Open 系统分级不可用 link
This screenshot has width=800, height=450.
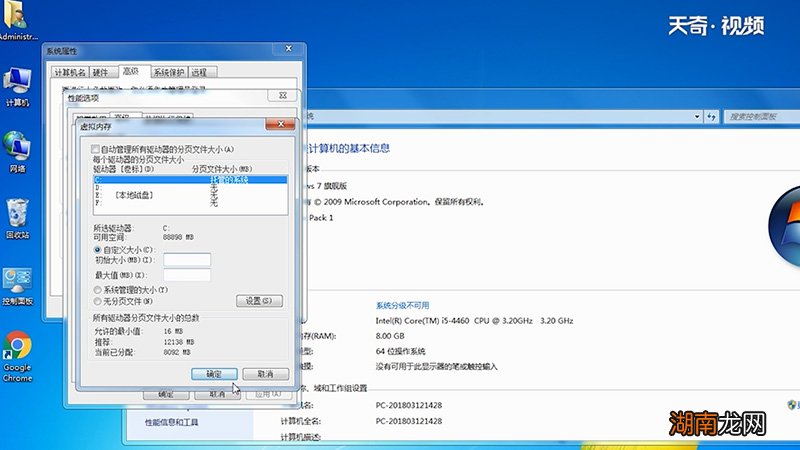(x=403, y=306)
